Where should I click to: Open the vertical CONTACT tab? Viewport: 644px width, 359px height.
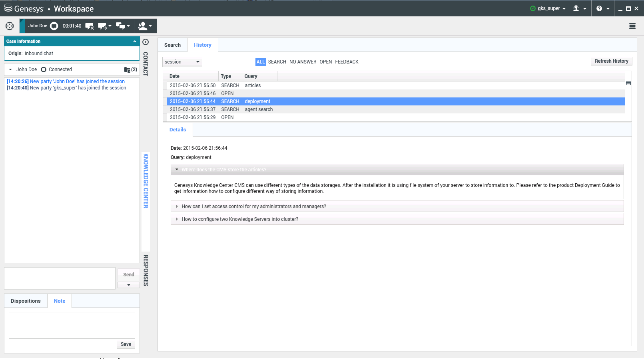point(146,64)
